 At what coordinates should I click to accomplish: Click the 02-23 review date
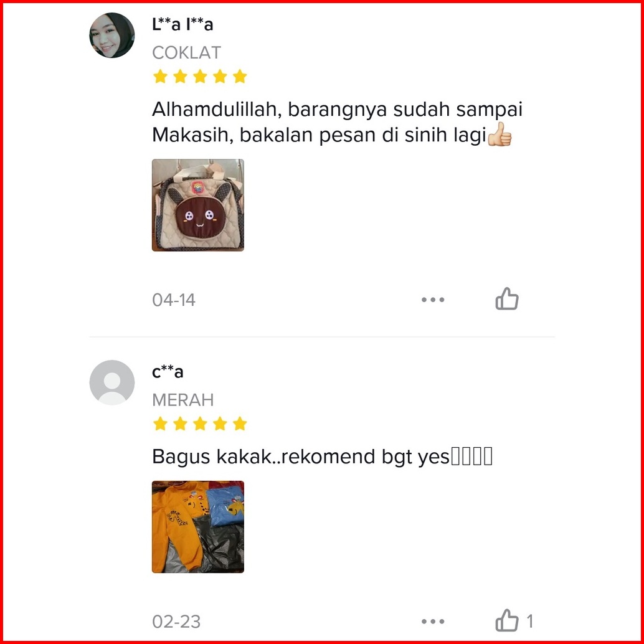tap(176, 622)
